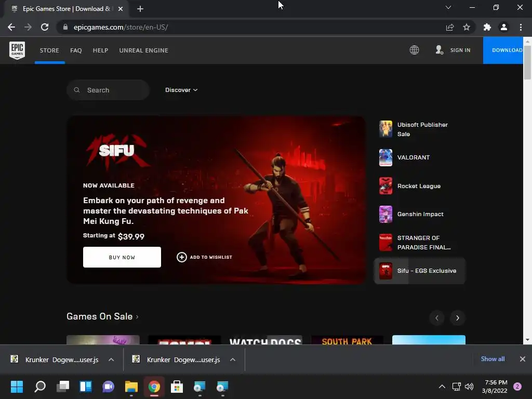532x399 pixels.
Task: Click the scrollbar down arrow
Action: [527, 340]
